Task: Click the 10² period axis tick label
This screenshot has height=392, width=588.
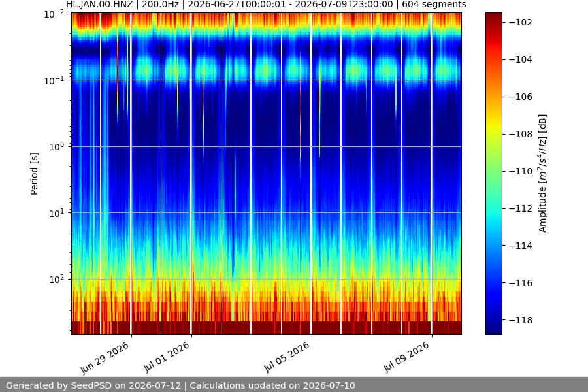Action: pyautogui.click(x=57, y=279)
